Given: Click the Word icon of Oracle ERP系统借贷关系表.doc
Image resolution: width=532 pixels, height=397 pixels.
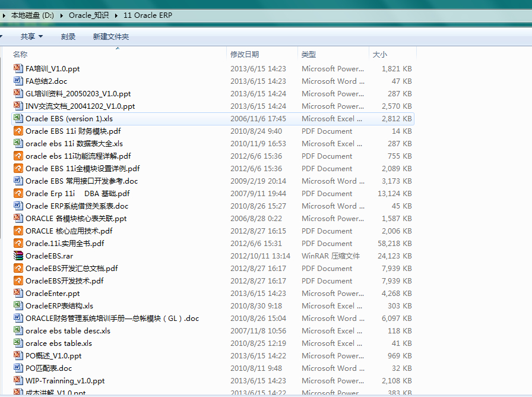Looking at the screenshot, I should coord(18,206).
